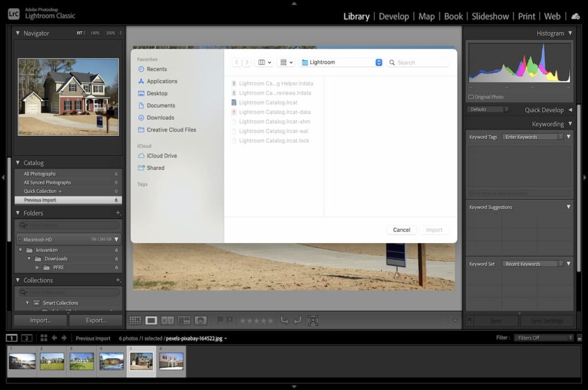Collapse the Histogram panel
This screenshot has width=588, height=390.
[570, 33]
